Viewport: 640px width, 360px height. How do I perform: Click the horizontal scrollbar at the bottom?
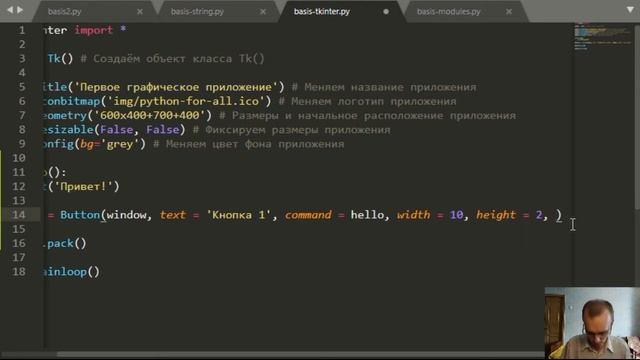[300, 354]
